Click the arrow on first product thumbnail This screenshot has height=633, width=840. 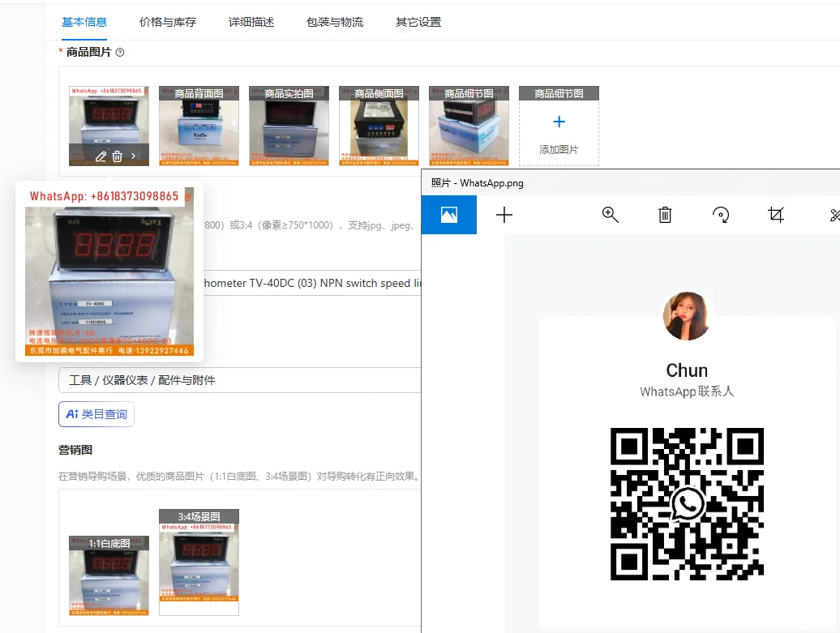pyautogui.click(x=134, y=156)
